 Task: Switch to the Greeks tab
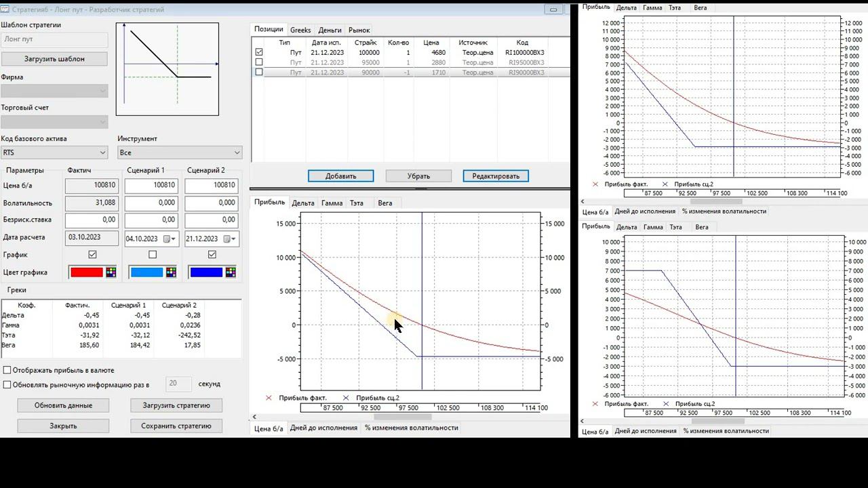click(x=300, y=30)
